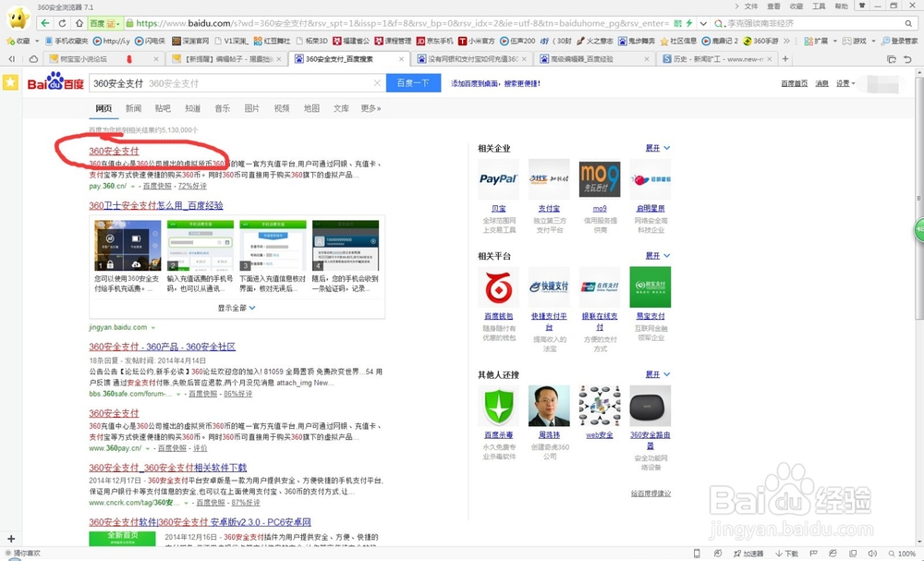Viewport: 924px width, 561px height.
Task: Open 京东手机 bookmark
Action: 435,41
